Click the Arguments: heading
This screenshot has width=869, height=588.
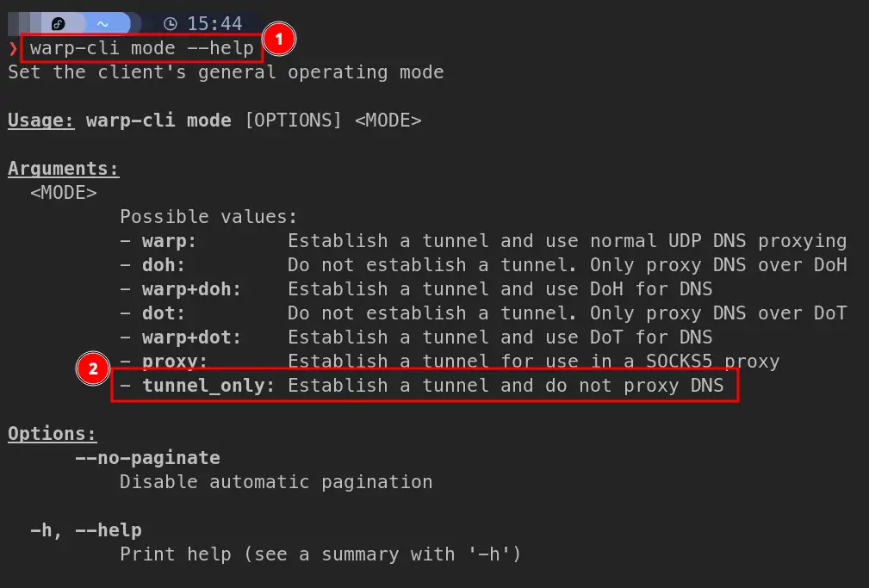(64, 169)
